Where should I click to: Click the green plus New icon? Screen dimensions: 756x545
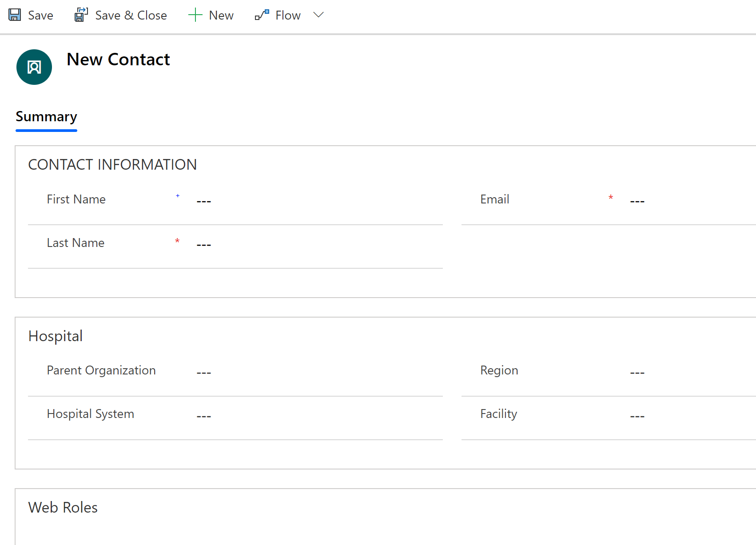coord(195,15)
